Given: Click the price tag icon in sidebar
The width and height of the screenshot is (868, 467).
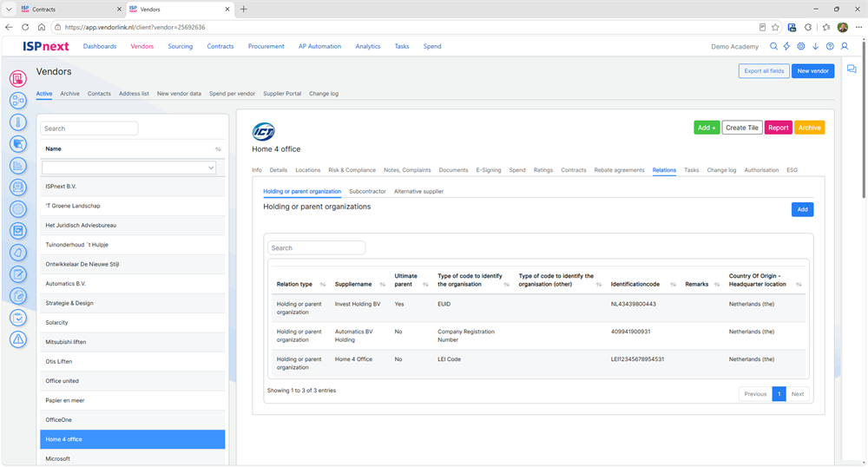Looking at the screenshot, I should (17, 253).
